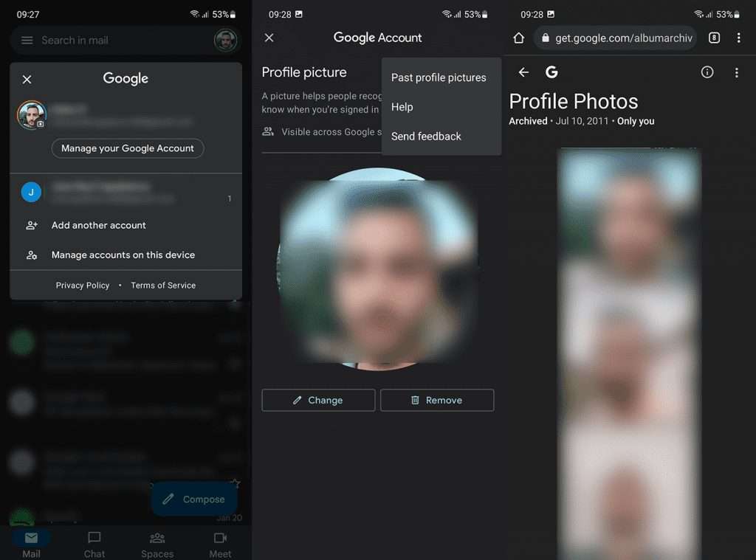Click the Change profile picture button
This screenshot has width=756, height=560.
(x=318, y=400)
